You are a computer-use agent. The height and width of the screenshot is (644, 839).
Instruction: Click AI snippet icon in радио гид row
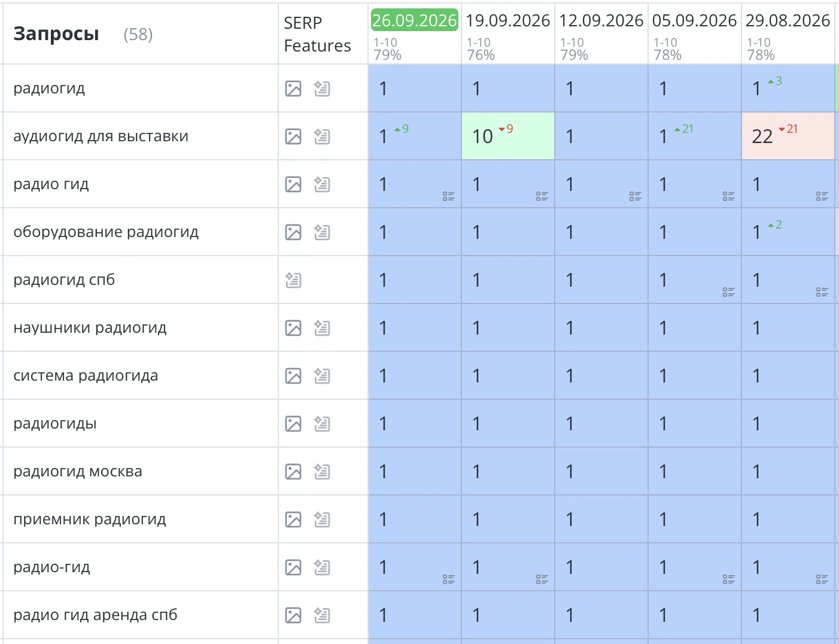pyautogui.click(x=322, y=184)
